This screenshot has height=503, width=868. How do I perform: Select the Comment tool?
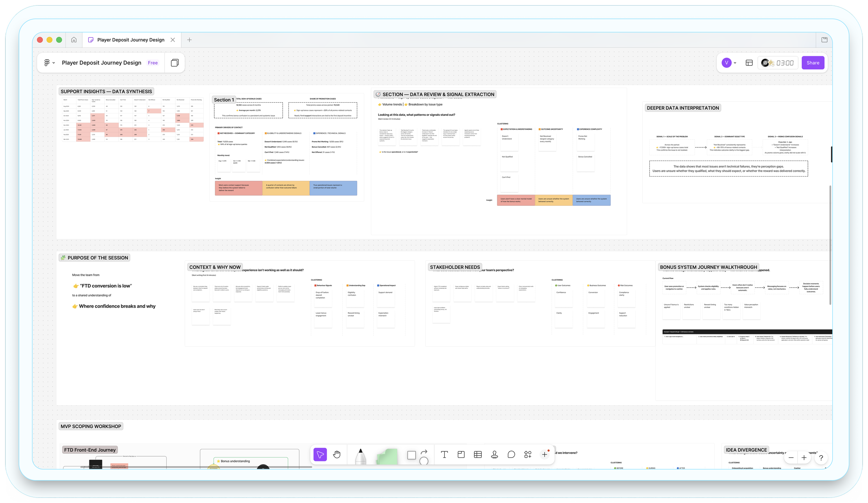[x=511, y=454]
